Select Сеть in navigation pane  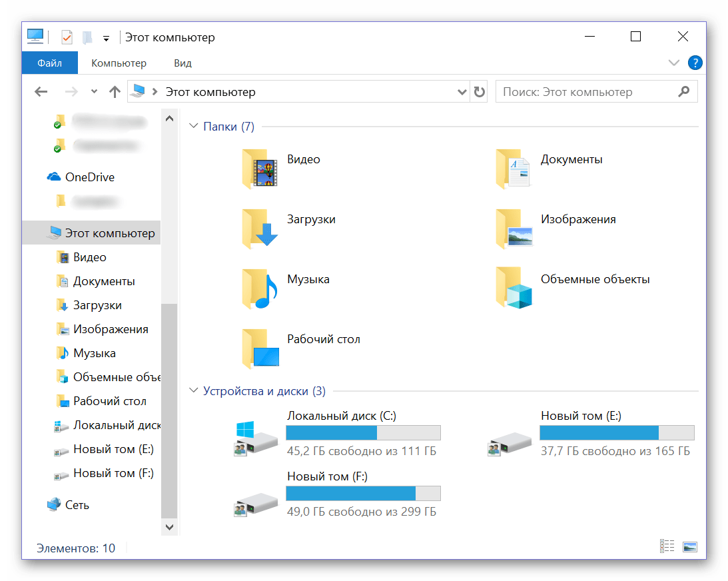(77, 505)
